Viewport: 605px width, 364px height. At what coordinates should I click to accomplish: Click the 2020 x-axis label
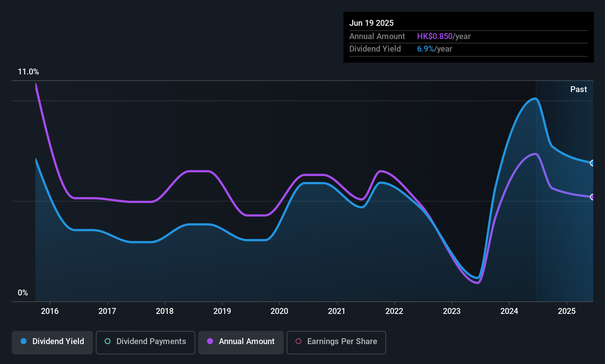click(279, 311)
